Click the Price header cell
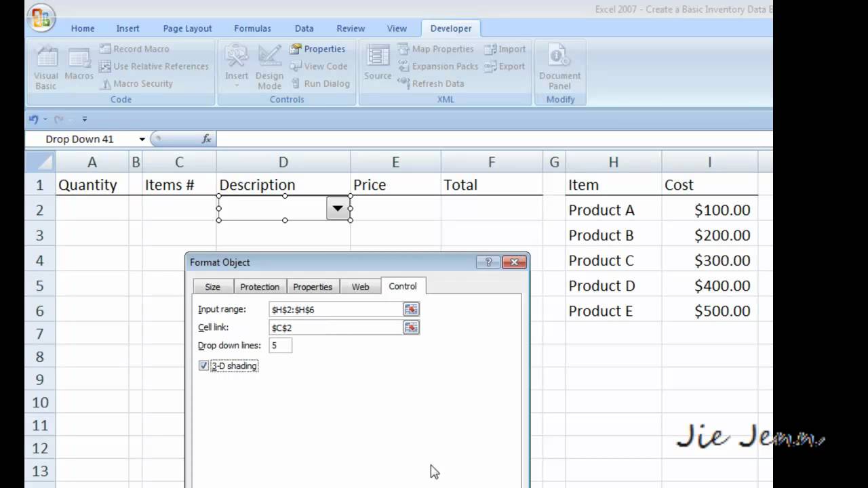Viewport: 868px width, 488px height. 395,184
